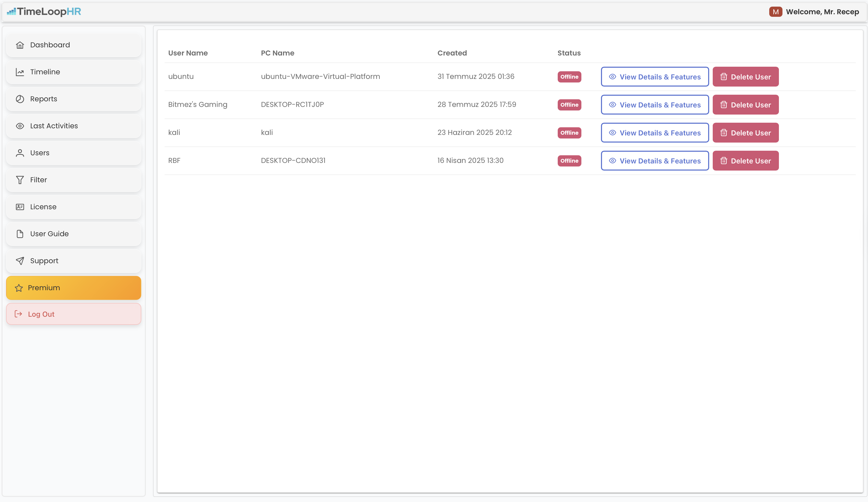Screen dimensions: 868x502
Task: Click the Dashboard home icon
Action: coord(20,45)
